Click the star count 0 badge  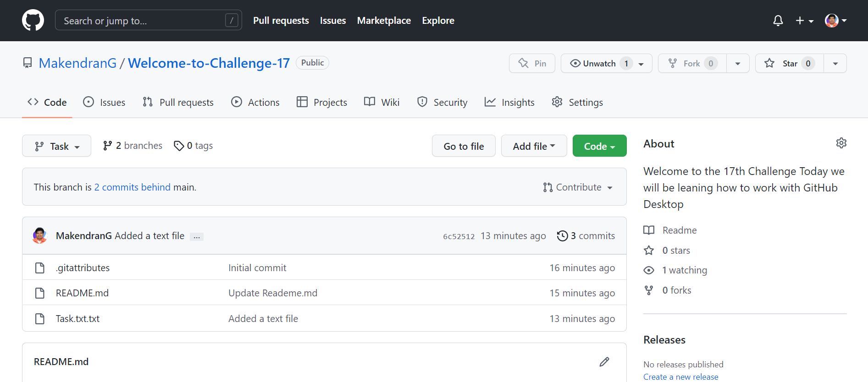pyautogui.click(x=808, y=64)
